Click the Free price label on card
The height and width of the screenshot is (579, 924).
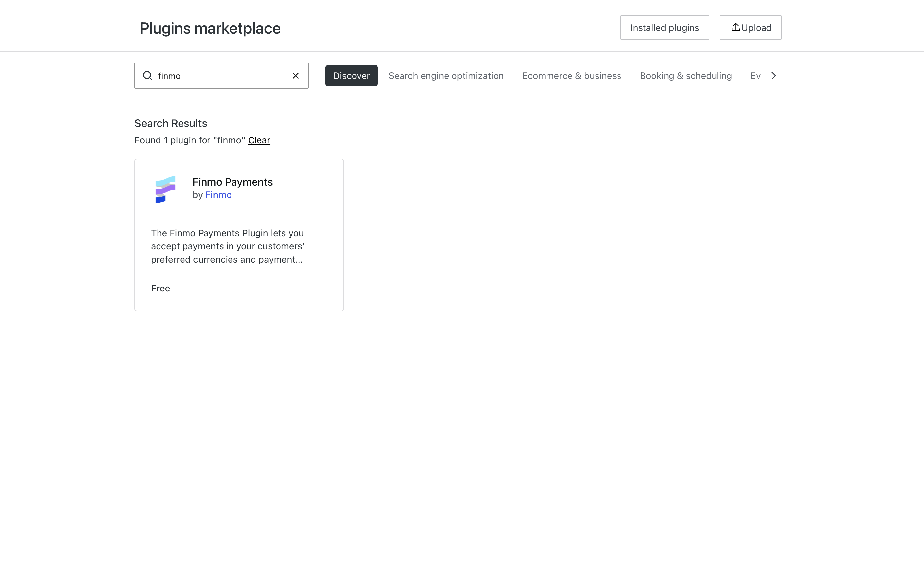(160, 289)
